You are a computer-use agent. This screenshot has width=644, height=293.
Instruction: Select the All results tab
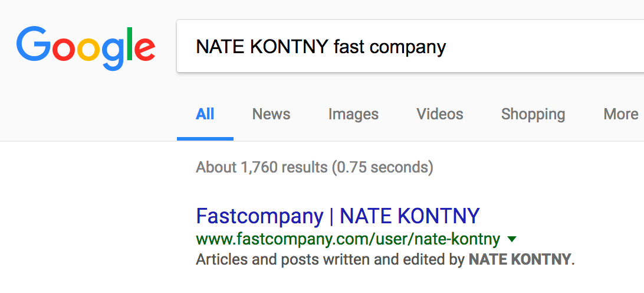click(205, 114)
